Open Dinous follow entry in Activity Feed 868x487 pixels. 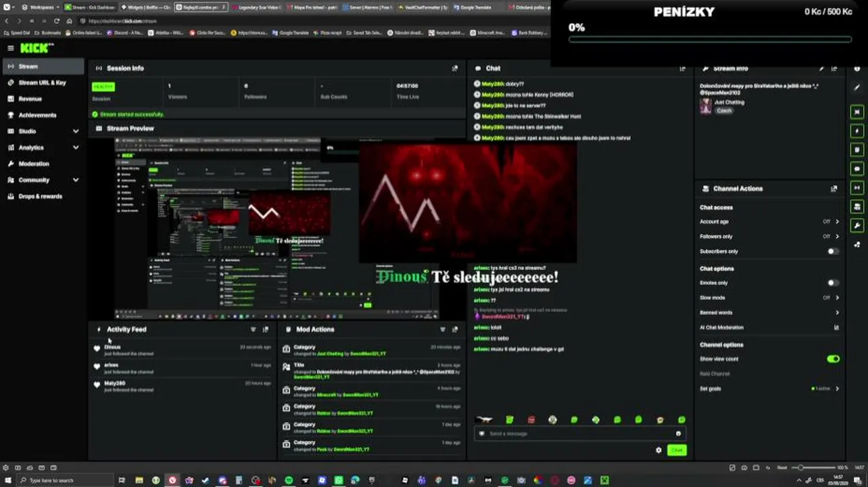coord(183,350)
